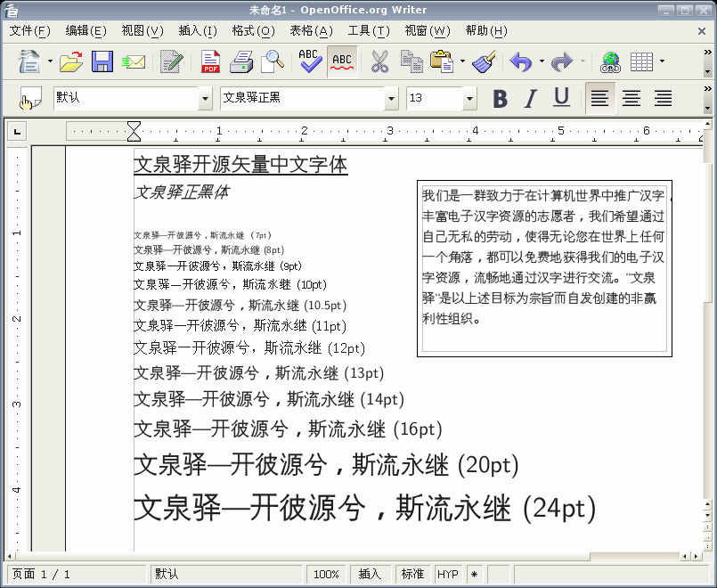
Task: Toggle the 插入 insert mode field
Action: tap(370, 575)
